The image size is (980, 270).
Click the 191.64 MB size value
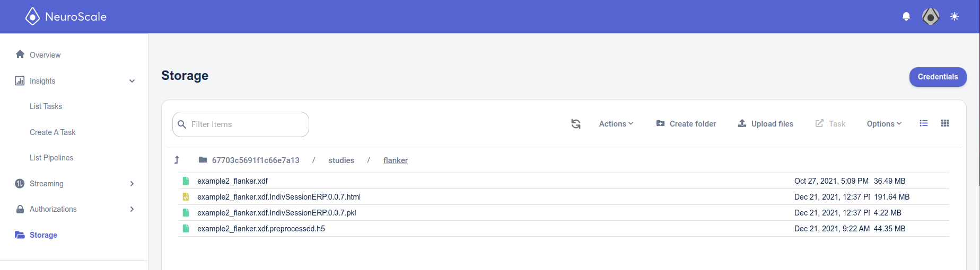tap(892, 197)
